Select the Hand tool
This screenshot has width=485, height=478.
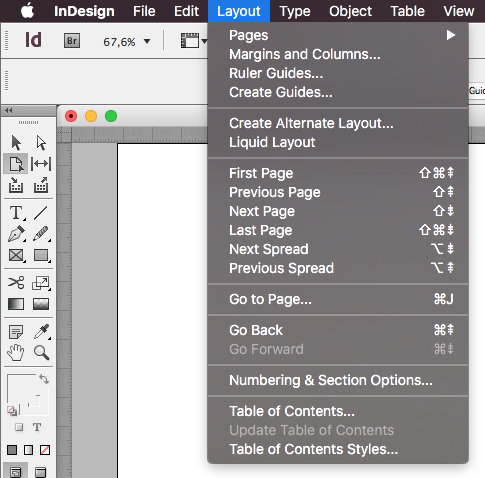pyautogui.click(x=16, y=352)
